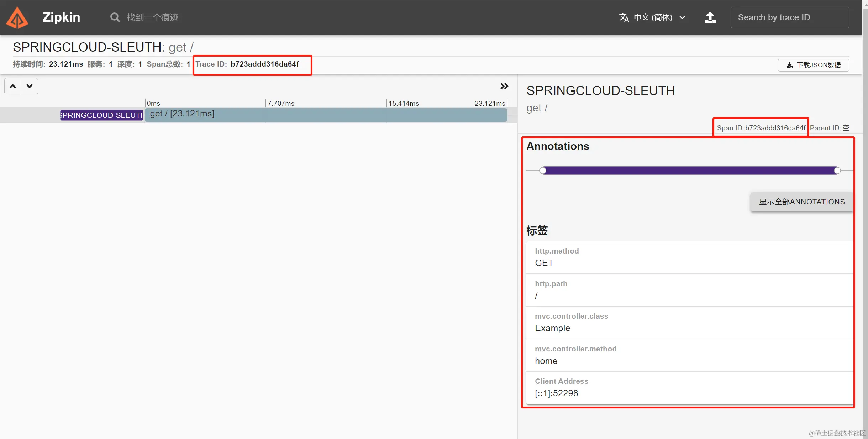Click the search magnifier icon
Viewport: 868px width, 439px height.
pos(115,17)
